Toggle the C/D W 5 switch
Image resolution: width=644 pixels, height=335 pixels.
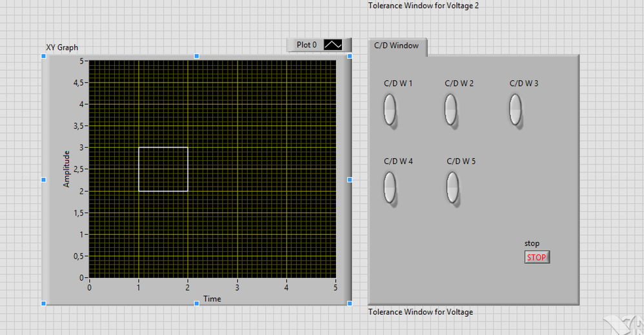[452, 187]
